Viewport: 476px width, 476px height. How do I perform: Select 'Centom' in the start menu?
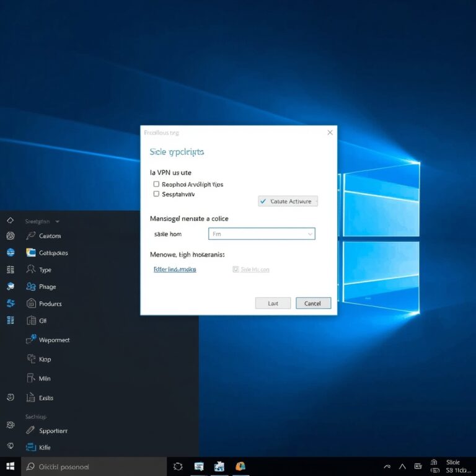(x=50, y=236)
